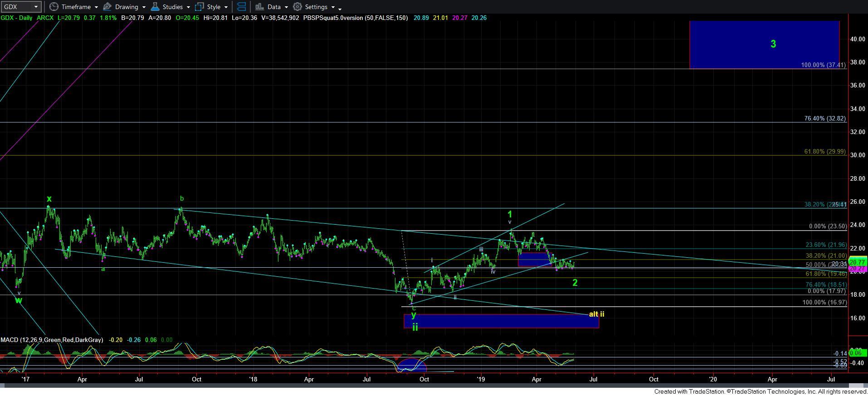Viewport: 868px width, 395px height.
Task: Click the '19 year marker on time axis
Action: tap(481, 379)
